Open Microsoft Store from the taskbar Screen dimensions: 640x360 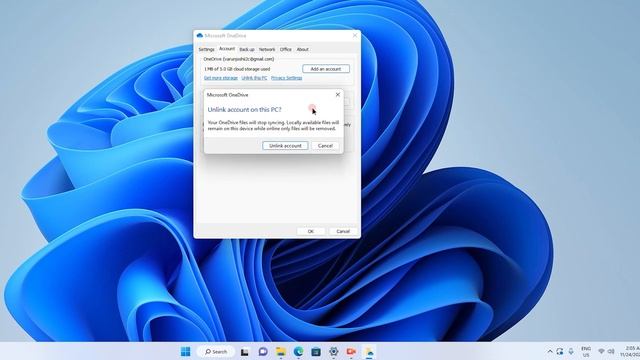point(316,351)
